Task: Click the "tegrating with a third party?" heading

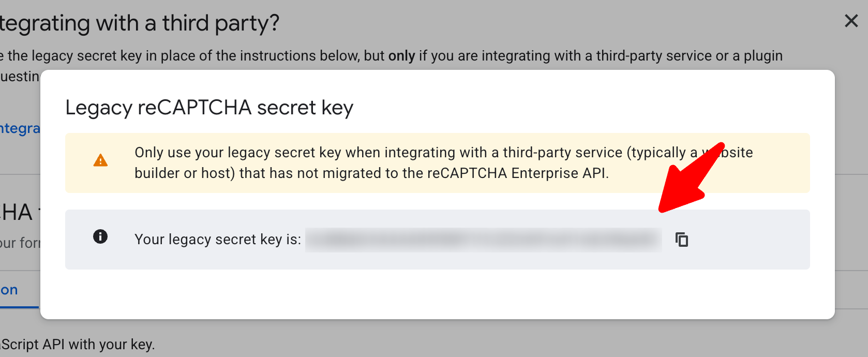Action: [140, 23]
